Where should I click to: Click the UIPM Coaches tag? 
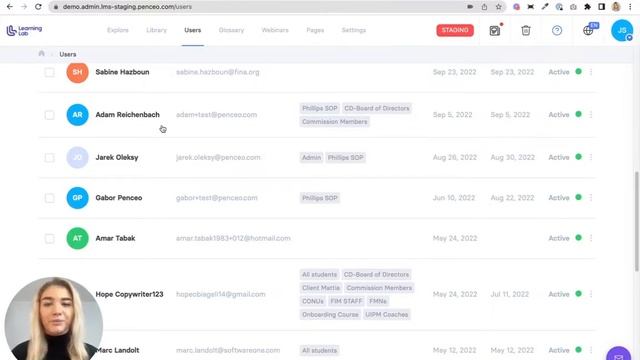pyautogui.click(x=387, y=315)
